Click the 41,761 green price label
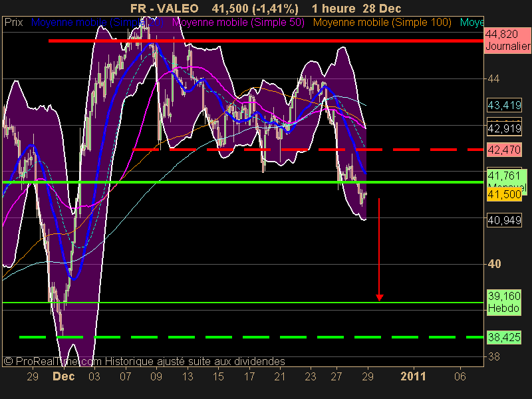Viewport: 532px width, 399px height. pos(504,176)
